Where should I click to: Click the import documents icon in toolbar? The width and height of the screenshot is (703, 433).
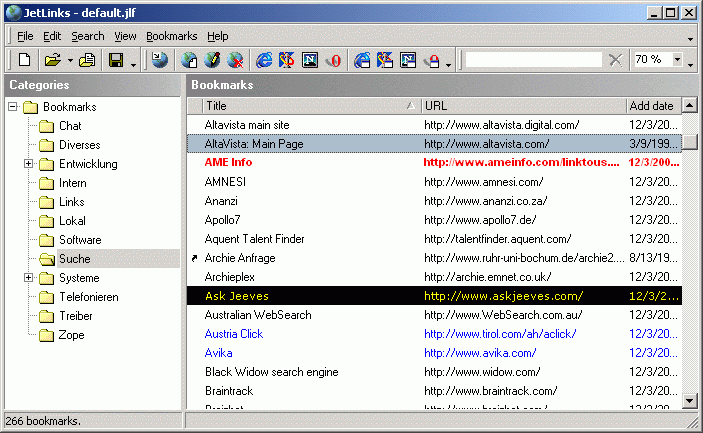click(x=87, y=60)
